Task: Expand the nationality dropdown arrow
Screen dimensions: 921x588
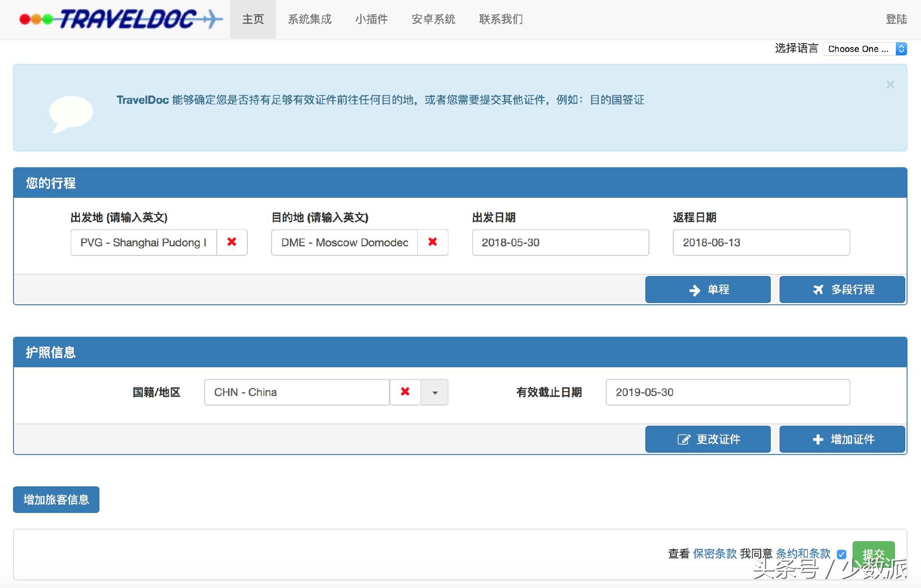Action: [x=434, y=392]
